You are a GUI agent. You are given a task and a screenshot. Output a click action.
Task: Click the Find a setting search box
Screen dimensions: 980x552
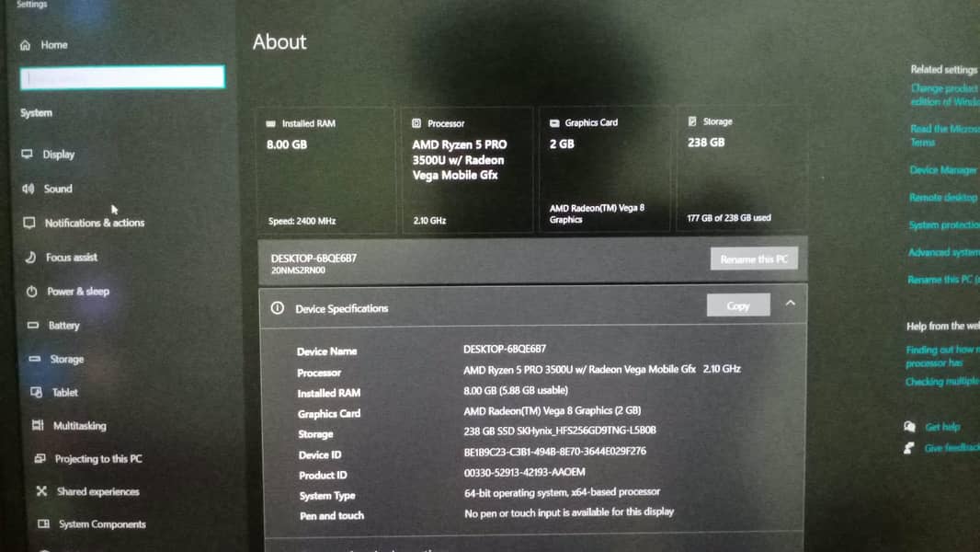pos(122,77)
